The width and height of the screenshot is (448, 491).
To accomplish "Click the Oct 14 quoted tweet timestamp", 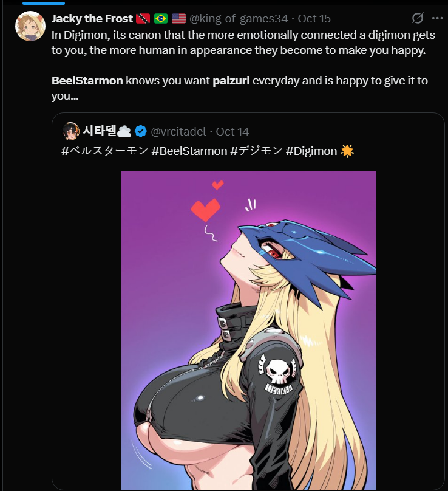I will (232, 131).
